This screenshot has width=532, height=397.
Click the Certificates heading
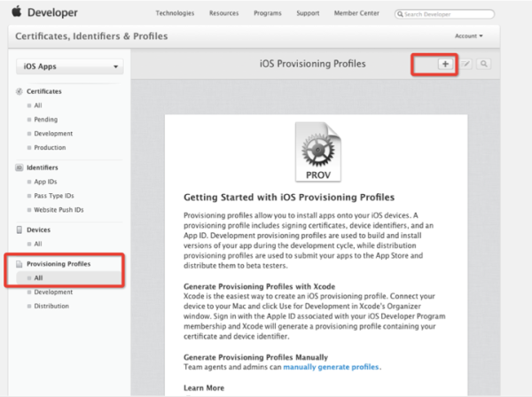[44, 91]
